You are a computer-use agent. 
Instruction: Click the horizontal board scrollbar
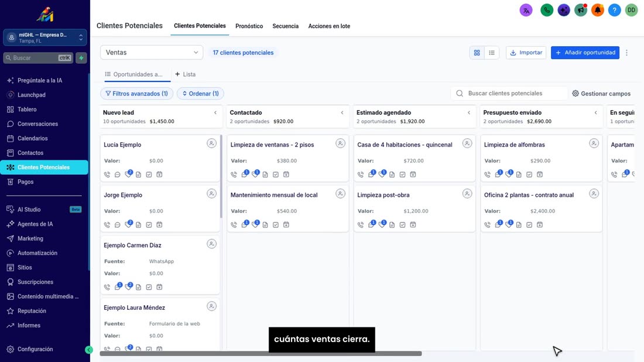[x=261, y=354]
